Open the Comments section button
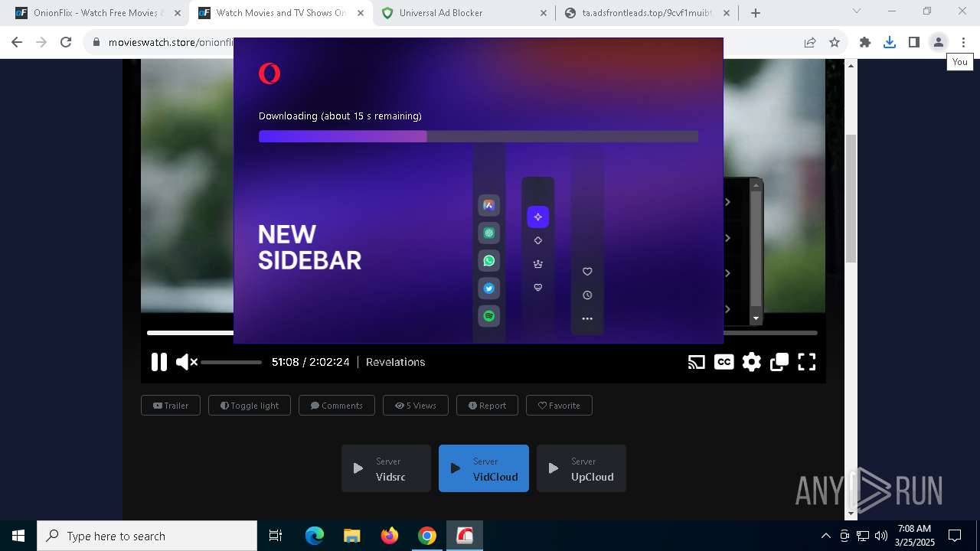The image size is (980, 551). [337, 406]
